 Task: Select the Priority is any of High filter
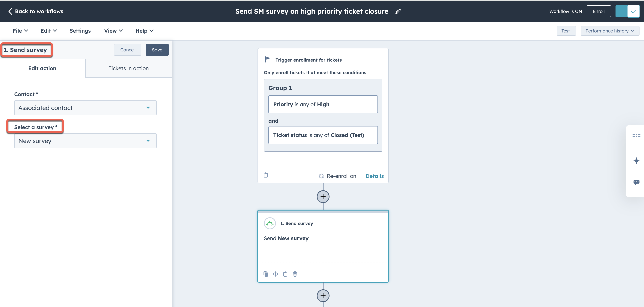pos(323,104)
